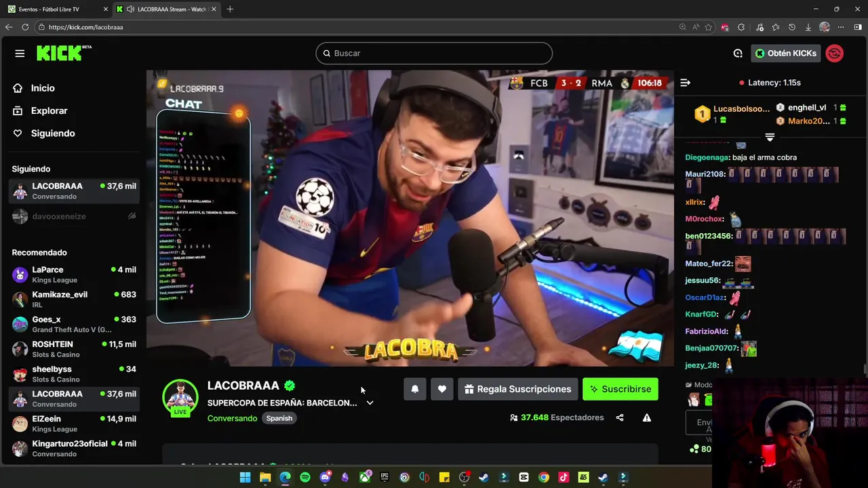This screenshot has height=488, width=868.
Task: Reload the page
Action: pyautogui.click(x=25, y=27)
